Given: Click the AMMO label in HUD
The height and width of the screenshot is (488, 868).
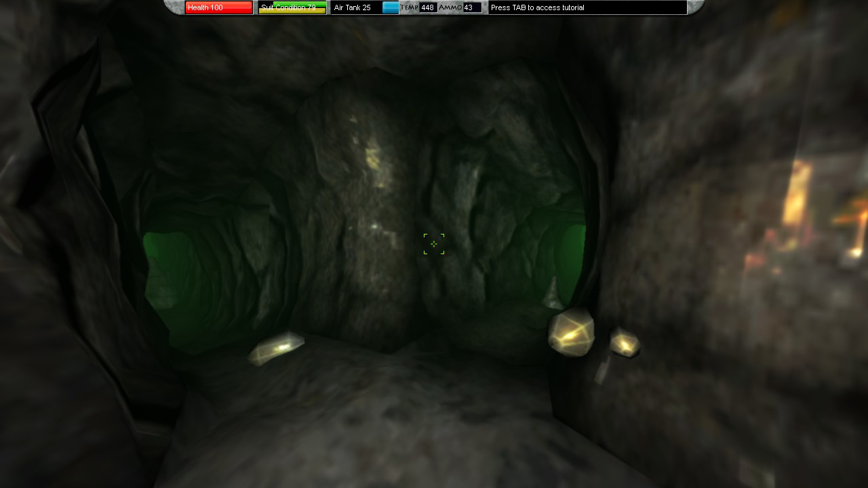Looking at the screenshot, I should [450, 7].
